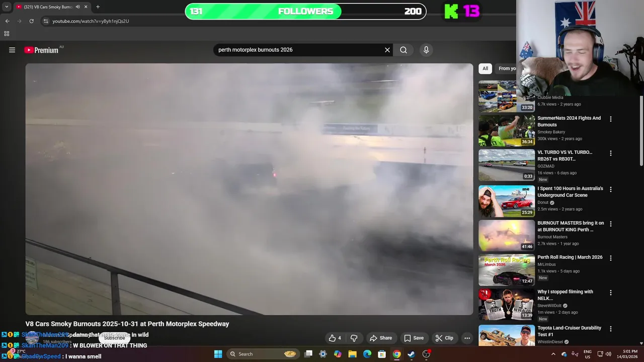Expand the tab search dropdown arrow
This screenshot has height=362, width=644.
pyautogui.click(x=7, y=7)
